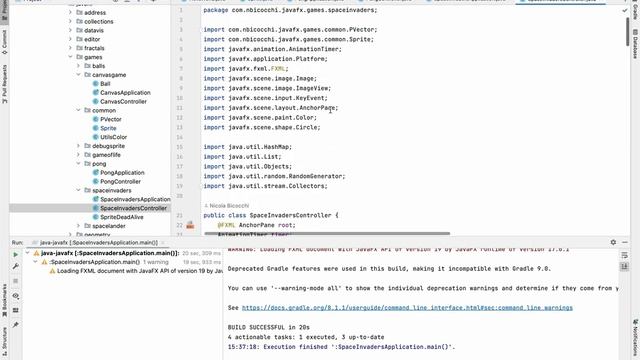
Task: Click the stop square icon in Run toolbar
Action: click(x=16, y=281)
